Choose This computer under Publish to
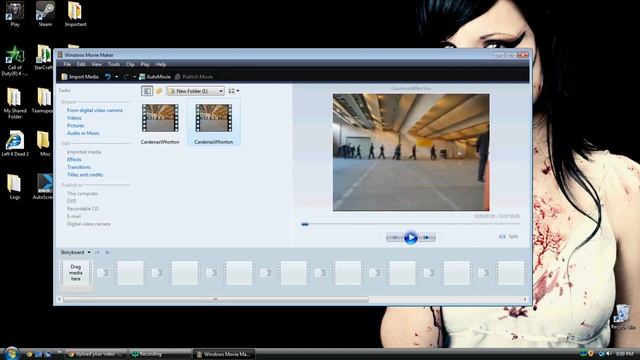The height and width of the screenshot is (360, 640). pos(82,193)
